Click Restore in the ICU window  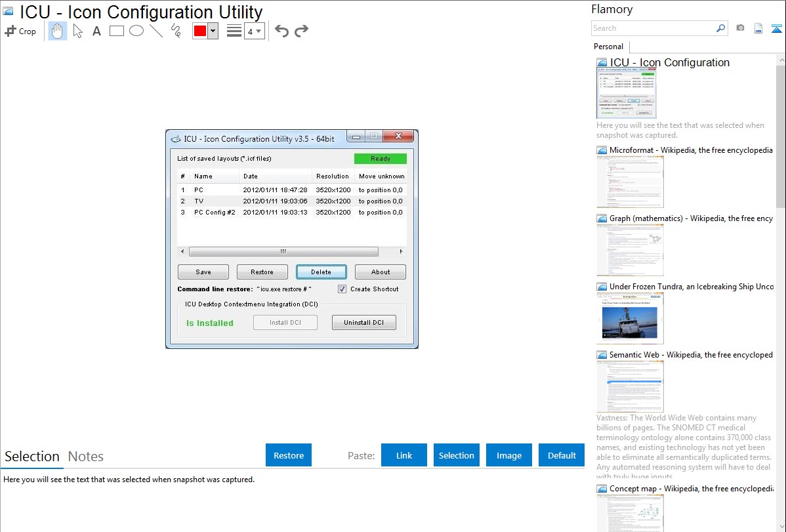[x=262, y=272]
